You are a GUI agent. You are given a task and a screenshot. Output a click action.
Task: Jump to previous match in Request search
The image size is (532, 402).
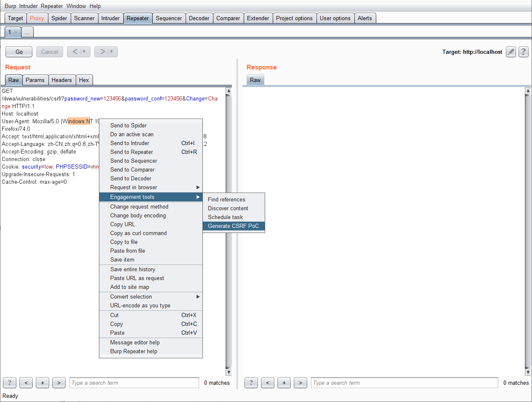[x=26, y=383]
